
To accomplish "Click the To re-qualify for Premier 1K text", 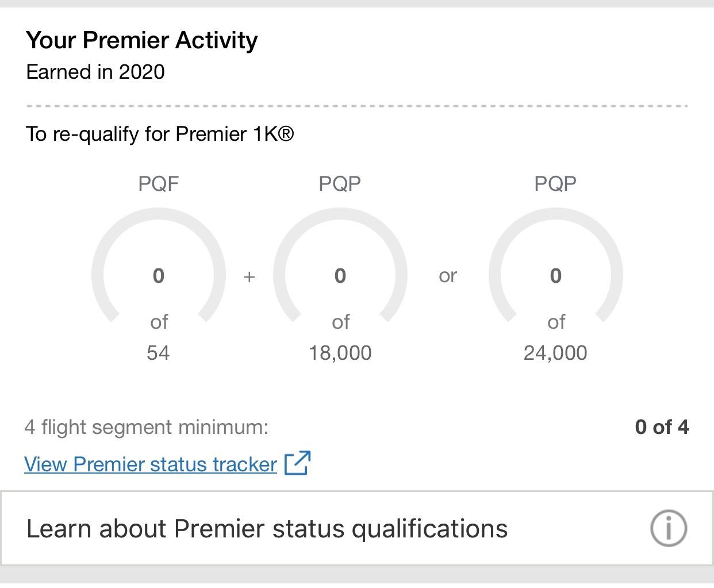I will click(160, 134).
